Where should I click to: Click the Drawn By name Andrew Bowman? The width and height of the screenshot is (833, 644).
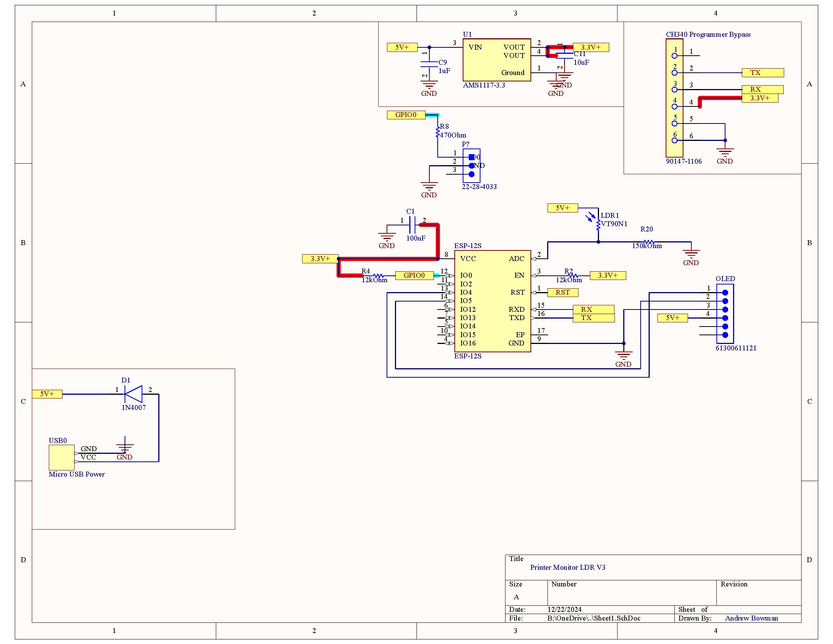751,618
